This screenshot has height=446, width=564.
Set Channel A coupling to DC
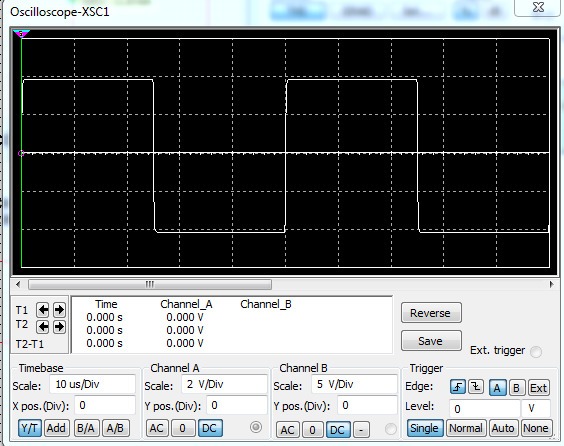pos(210,428)
